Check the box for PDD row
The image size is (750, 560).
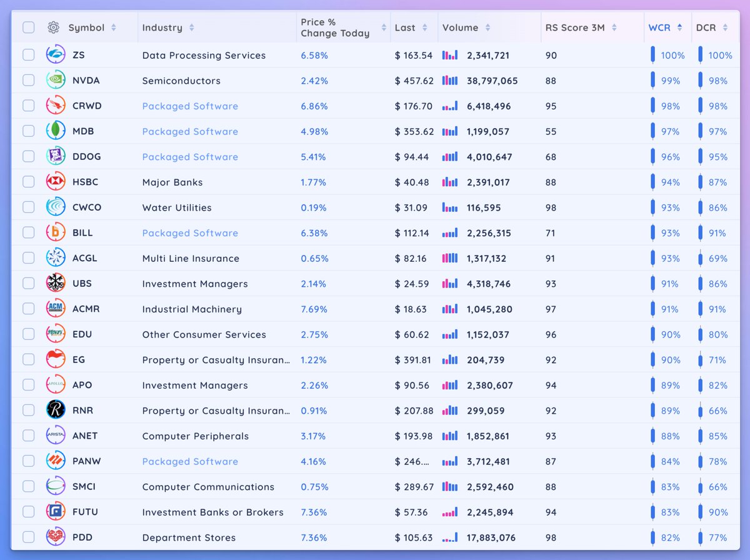click(29, 537)
